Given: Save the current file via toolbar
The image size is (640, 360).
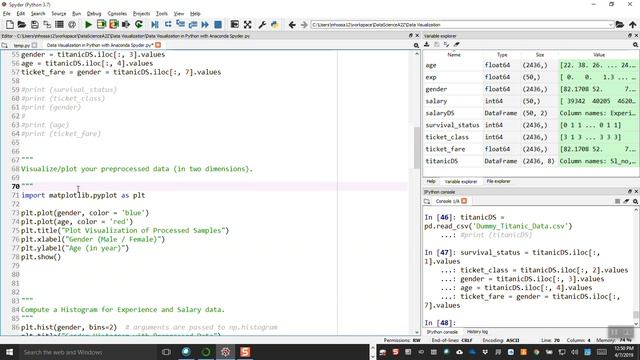Looking at the screenshot, I should click(35, 24).
